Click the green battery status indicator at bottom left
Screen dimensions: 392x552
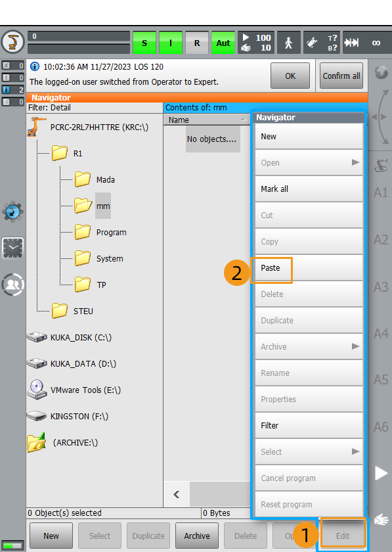(12, 545)
